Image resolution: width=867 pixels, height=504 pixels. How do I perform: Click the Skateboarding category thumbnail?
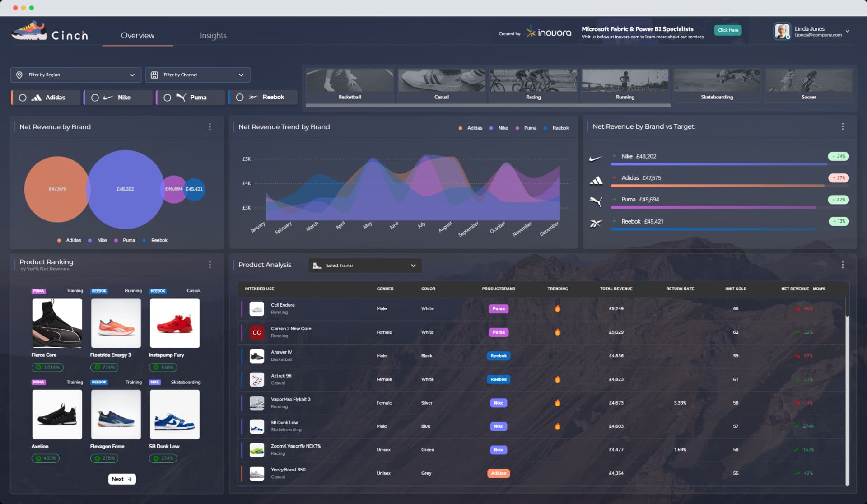(x=717, y=85)
